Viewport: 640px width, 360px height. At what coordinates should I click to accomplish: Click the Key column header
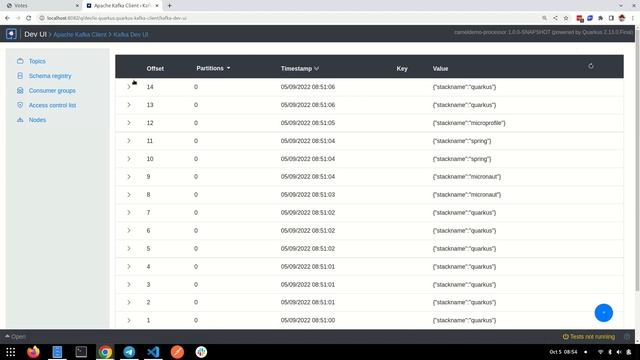(x=402, y=69)
